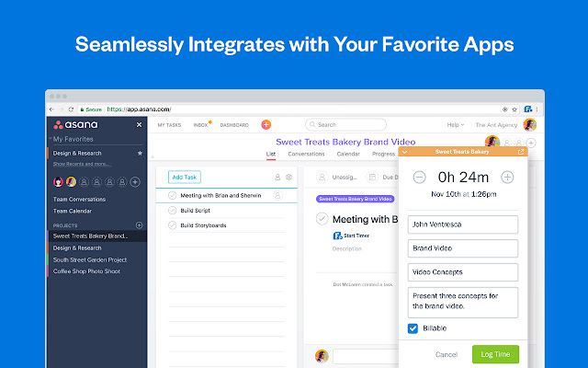The height and width of the screenshot is (368, 588).
Task: Click the Unassigned assignee button
Action: 337,177
